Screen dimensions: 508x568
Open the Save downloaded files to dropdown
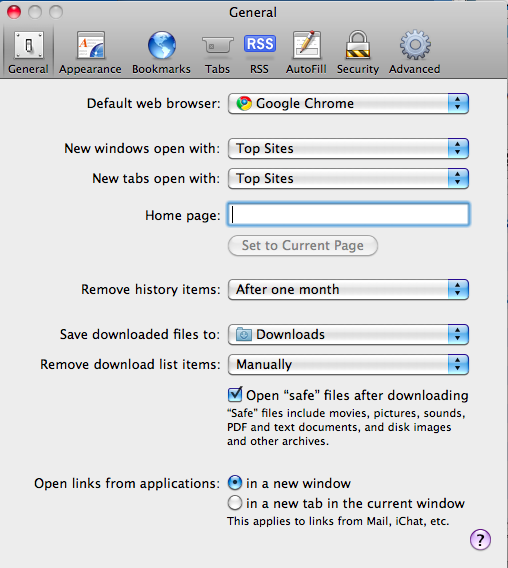[x=349, y=334]
